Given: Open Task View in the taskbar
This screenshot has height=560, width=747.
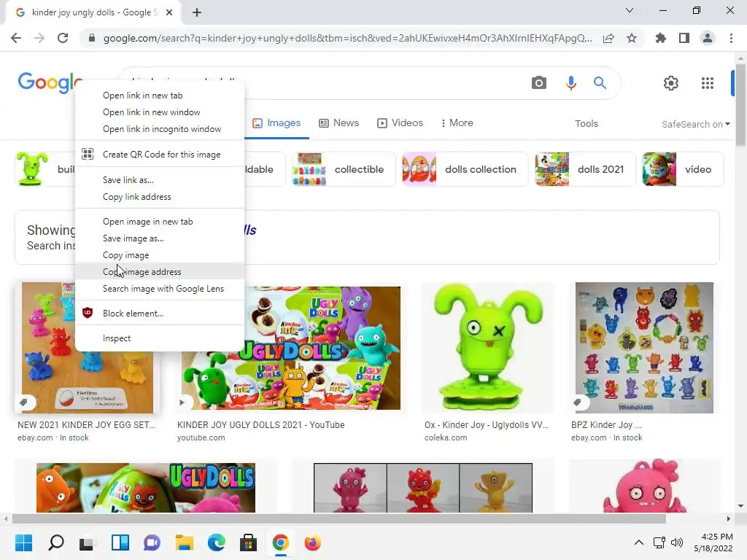Looking at the screenshot, I should (x=88, y=542).
